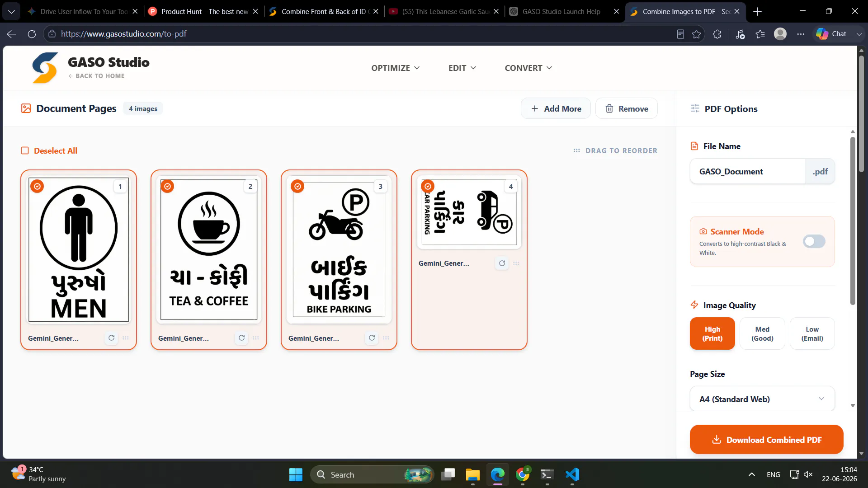Open the favorites list icon
The image size is (868, 488).
point(760,34)
